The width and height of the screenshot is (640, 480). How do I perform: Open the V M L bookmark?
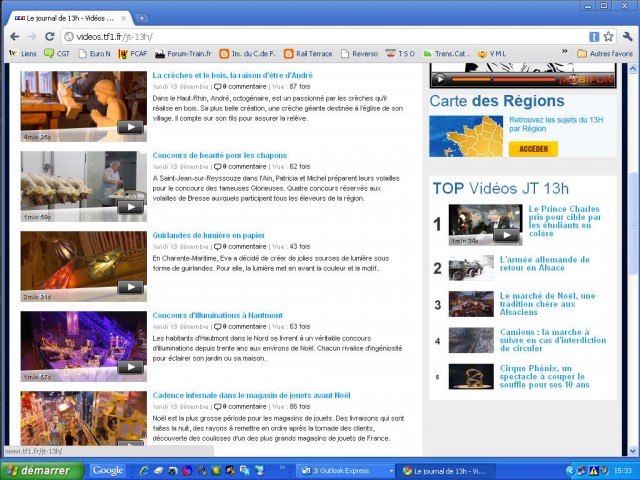(x=492, y=53)
